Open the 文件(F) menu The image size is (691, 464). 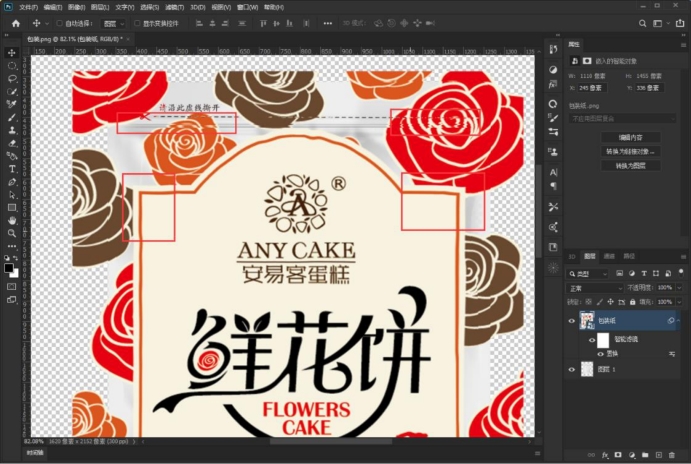(x=29, y=7)
